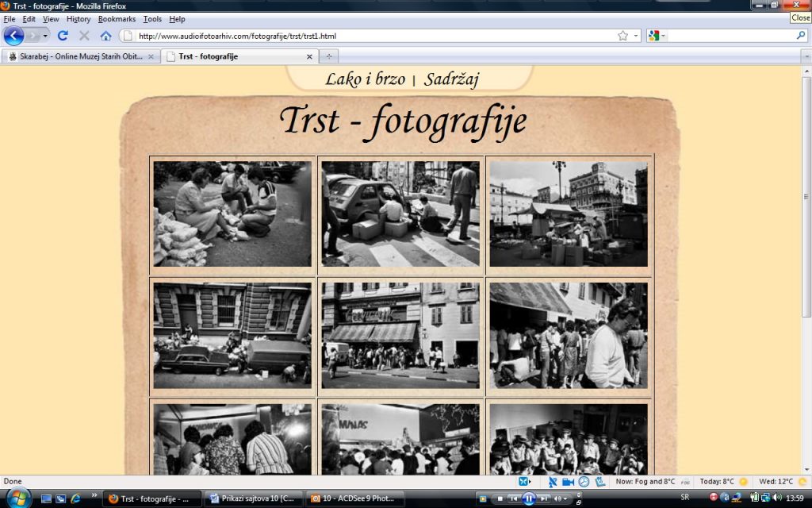The image size is (812, 508).
Task: Open the street market stalls photo thumbnail
Action: tap(568, 214)
